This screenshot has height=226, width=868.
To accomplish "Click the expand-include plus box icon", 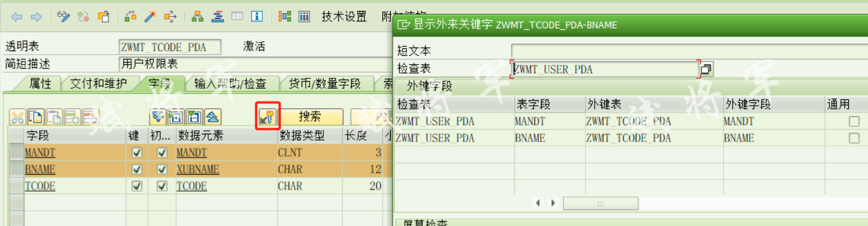I will point(176,117).
